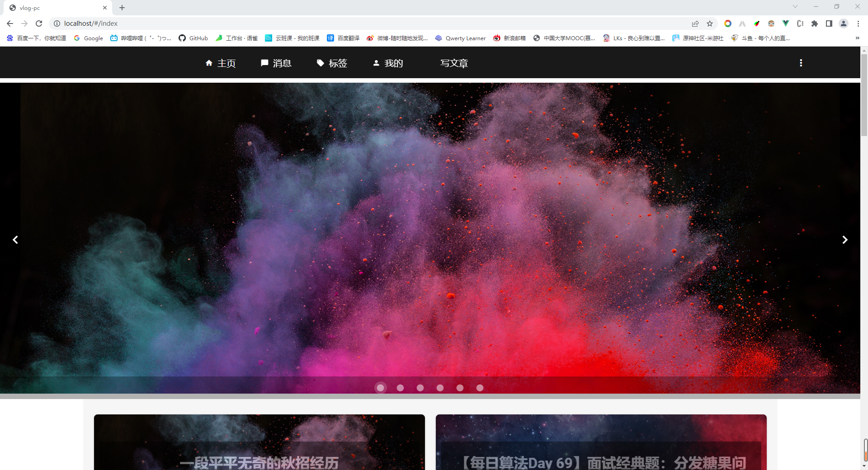The image size is (868, 470).
Task: Open the Vue devtools extension
Action: point(786,23)
